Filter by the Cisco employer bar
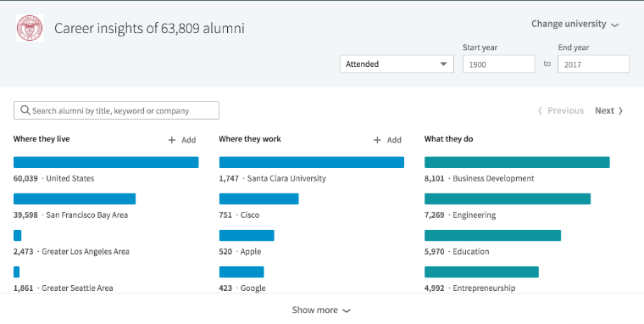 tap(258, 198)
